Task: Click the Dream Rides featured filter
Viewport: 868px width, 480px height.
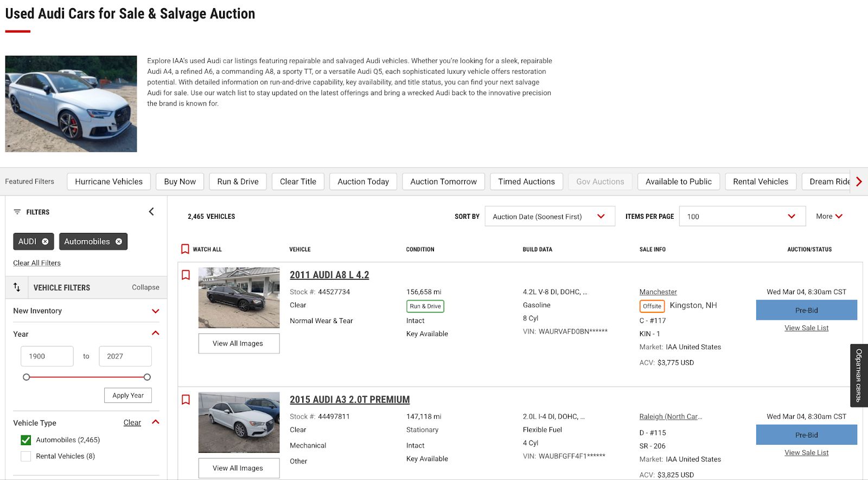Action: click(x=827, y=181)
